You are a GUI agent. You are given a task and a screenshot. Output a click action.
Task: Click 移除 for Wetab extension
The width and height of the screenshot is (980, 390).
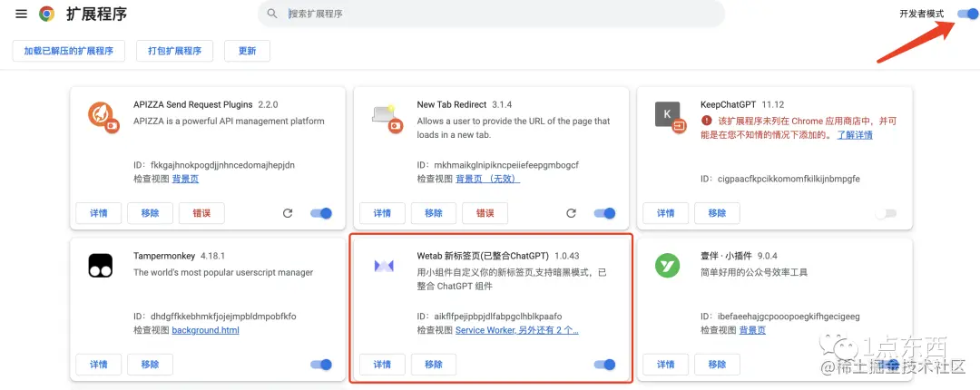point(434,365)
